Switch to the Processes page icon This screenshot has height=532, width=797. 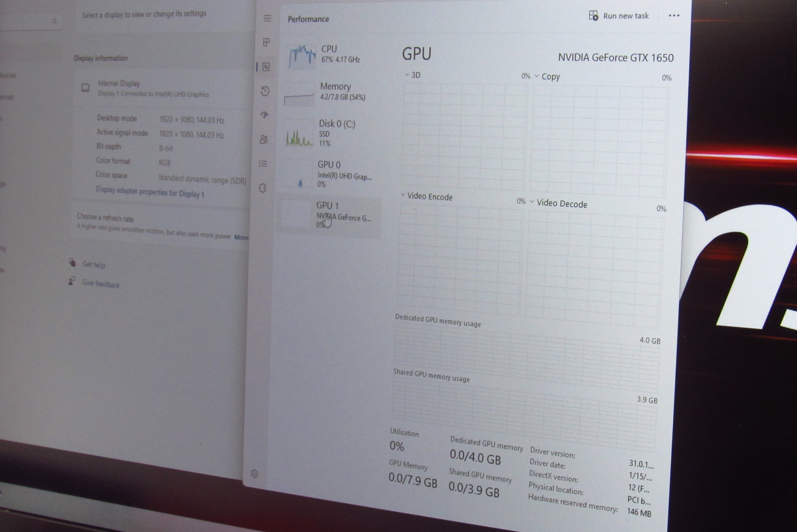point(267,42)
